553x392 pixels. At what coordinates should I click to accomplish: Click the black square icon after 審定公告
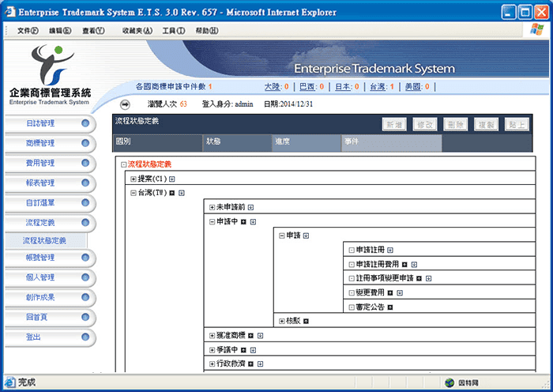click(390, 307)
